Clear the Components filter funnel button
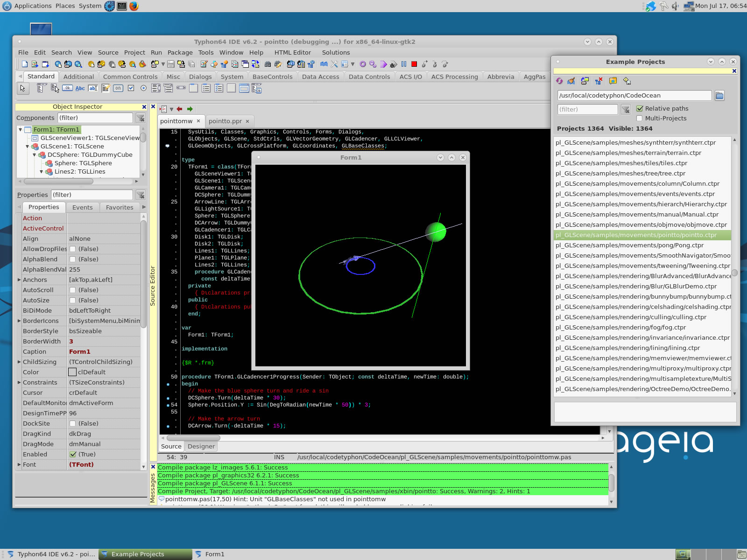Viewport: 747px width, 560px height. (x=141, y=118)
